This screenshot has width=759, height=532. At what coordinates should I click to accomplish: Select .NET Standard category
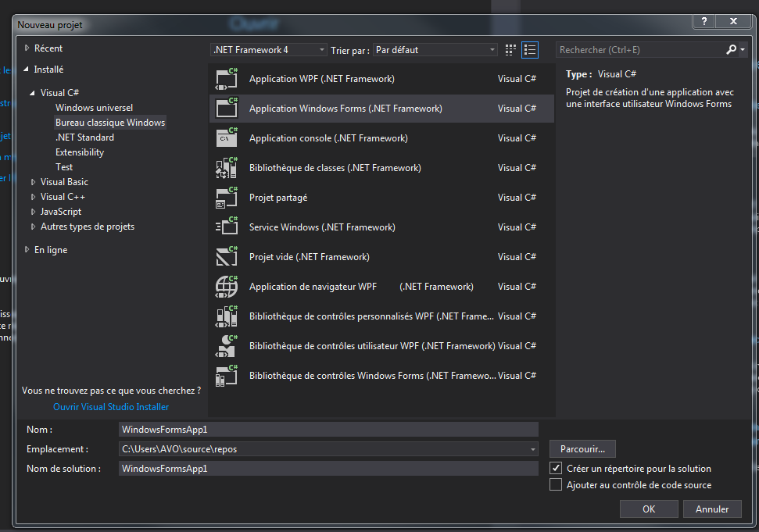tap(84, 137)
